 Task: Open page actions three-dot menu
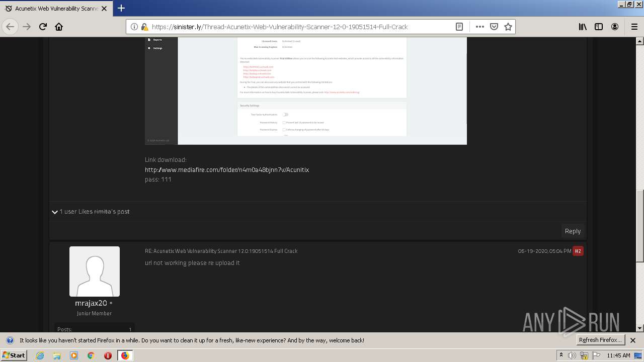pyautogui.click(x=479, y=27)
